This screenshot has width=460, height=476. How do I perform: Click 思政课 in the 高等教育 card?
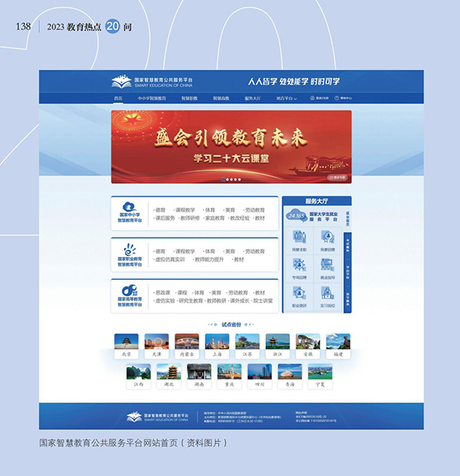pos(163,293)
